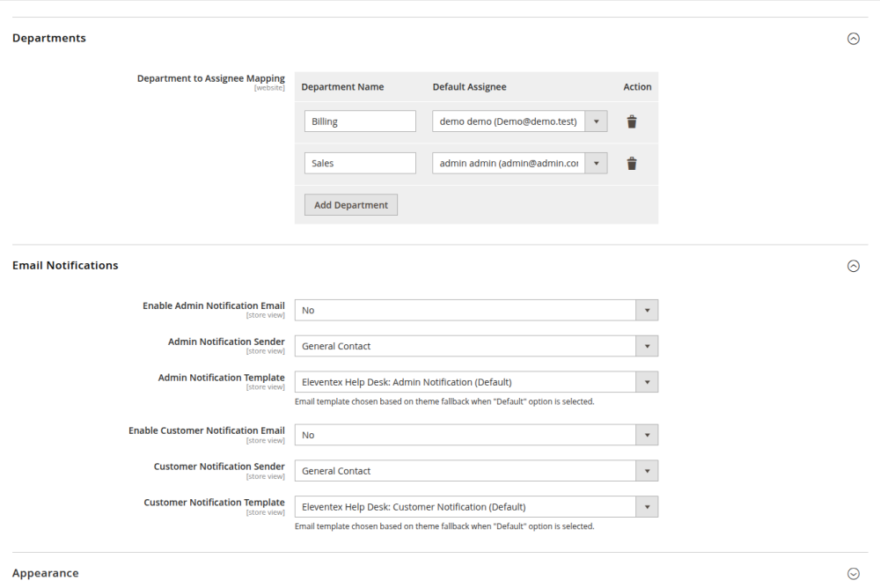Edit the Billing department name field
This screenshot has width=880, height=588.
[x=360, y=121]
